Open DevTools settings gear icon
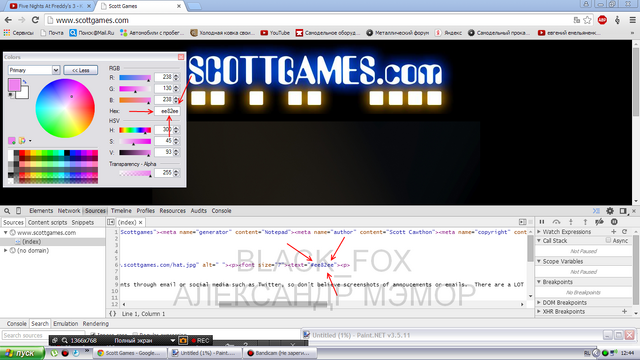Image resolution: width=640 pixels, height=360 pixels. [610, 211]
